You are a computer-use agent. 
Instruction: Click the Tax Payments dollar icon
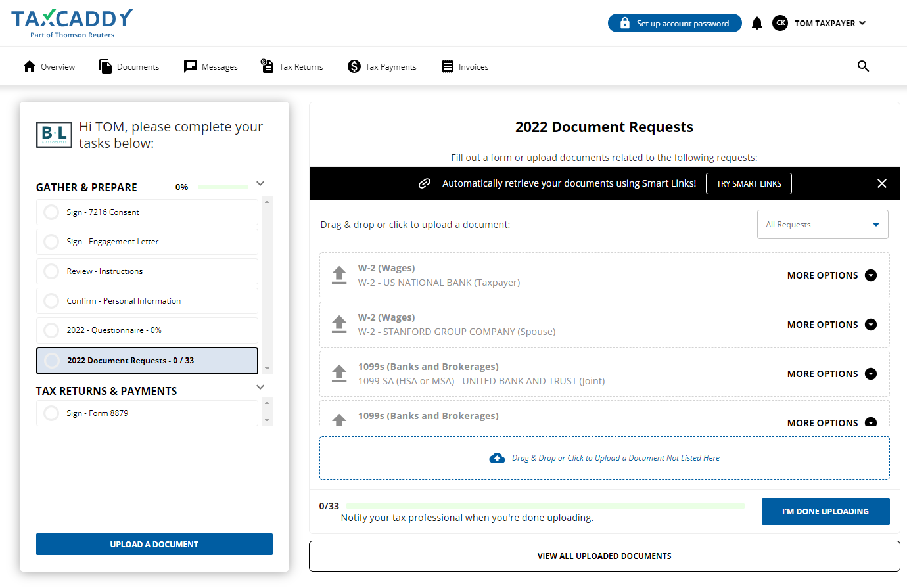(x=354, y=66)
